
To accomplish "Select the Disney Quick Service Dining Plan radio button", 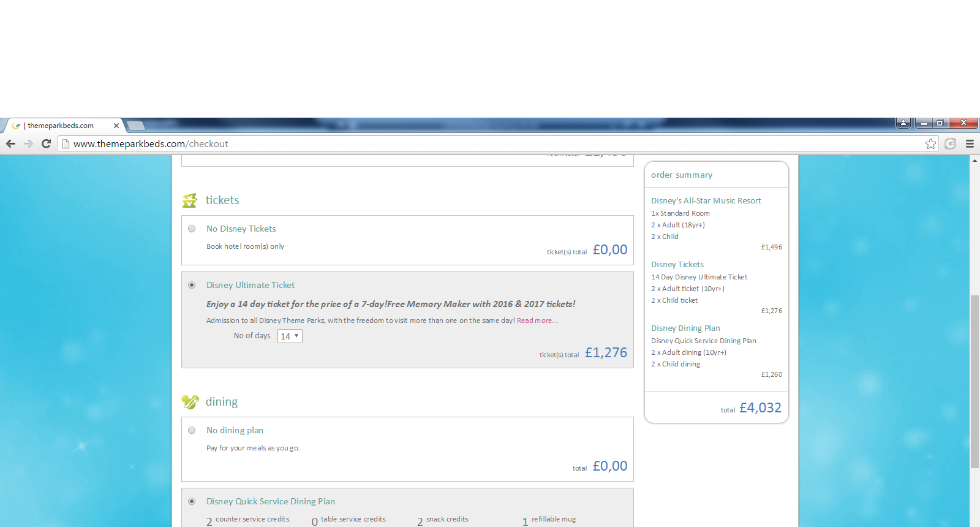I will [192, 501].
